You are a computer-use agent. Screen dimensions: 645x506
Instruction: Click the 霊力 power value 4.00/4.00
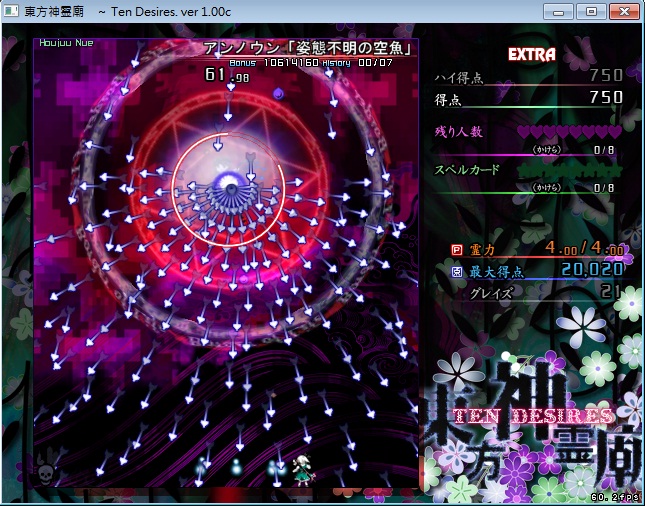point(585,248)
